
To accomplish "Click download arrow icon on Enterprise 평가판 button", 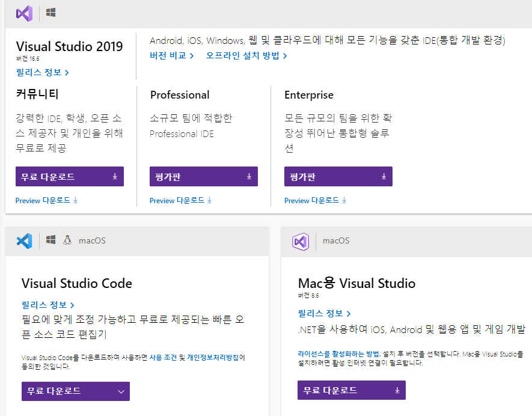I will tap(384, 176).
